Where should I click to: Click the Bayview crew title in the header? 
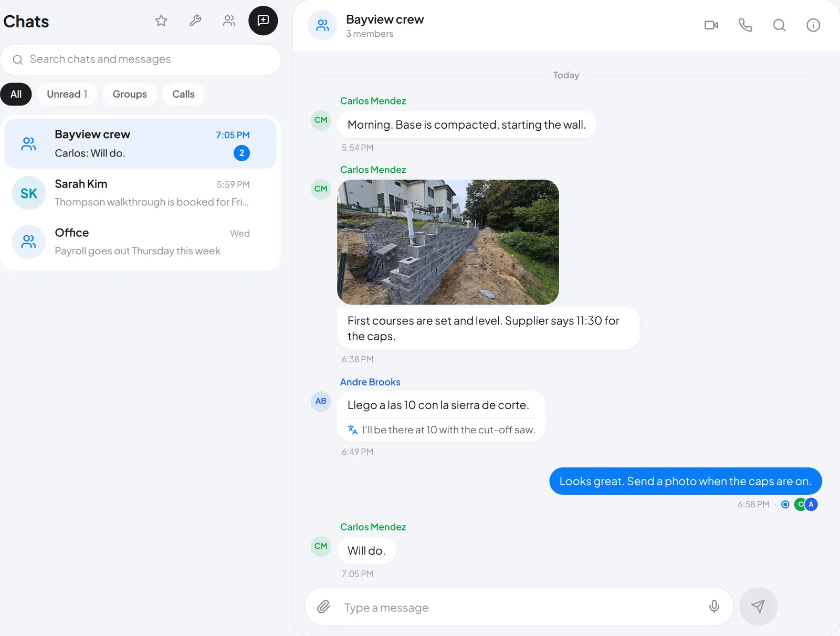coord(385,19)
